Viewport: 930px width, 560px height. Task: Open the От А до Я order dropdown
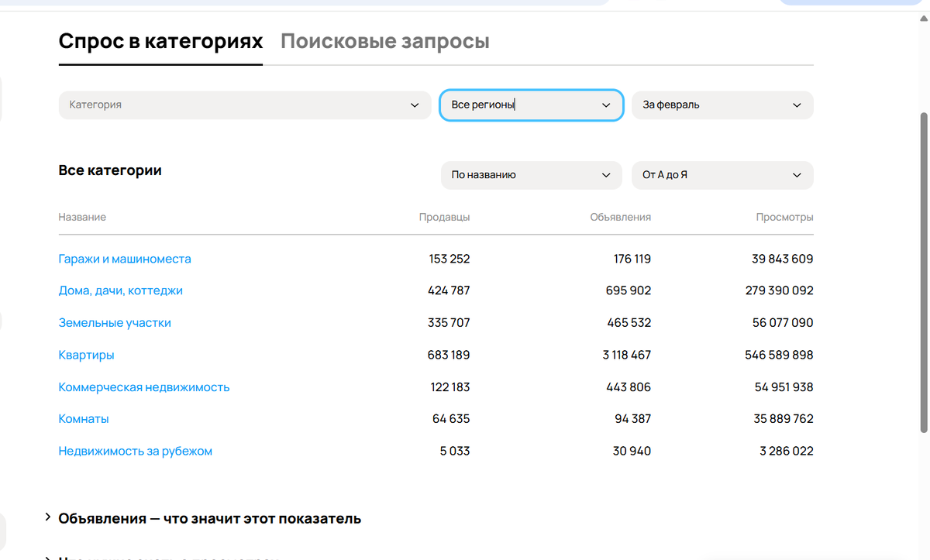coord(722,175)
